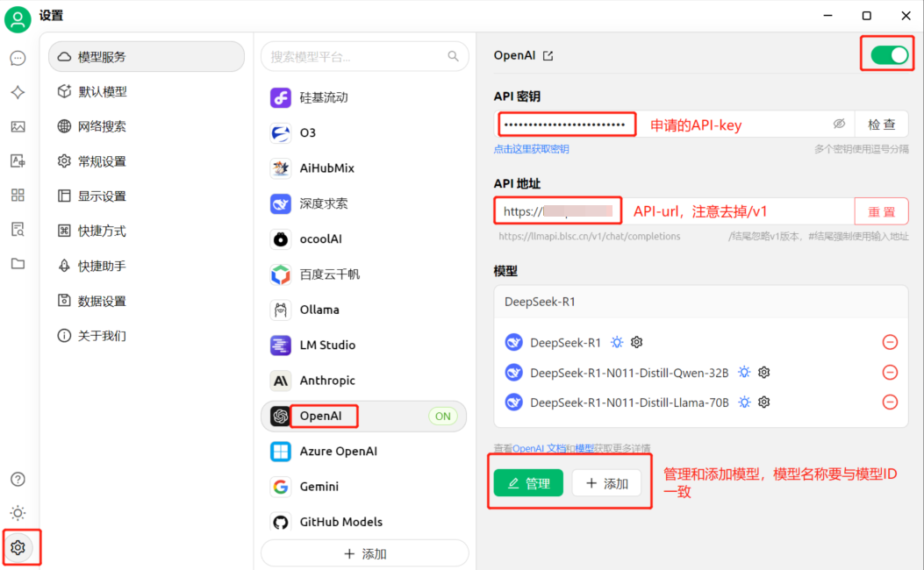Select 模型服务 settings section

(x=147, y=56)
